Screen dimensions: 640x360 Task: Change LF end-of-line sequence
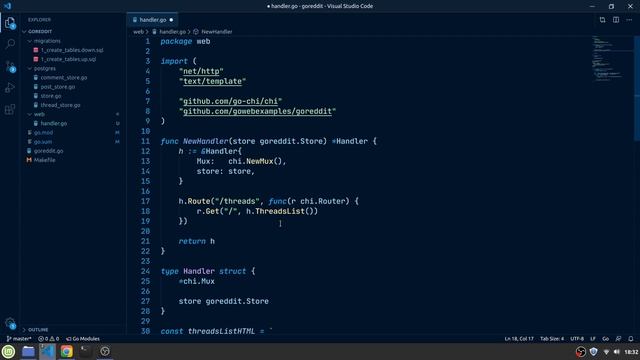(x=593, y=338)
